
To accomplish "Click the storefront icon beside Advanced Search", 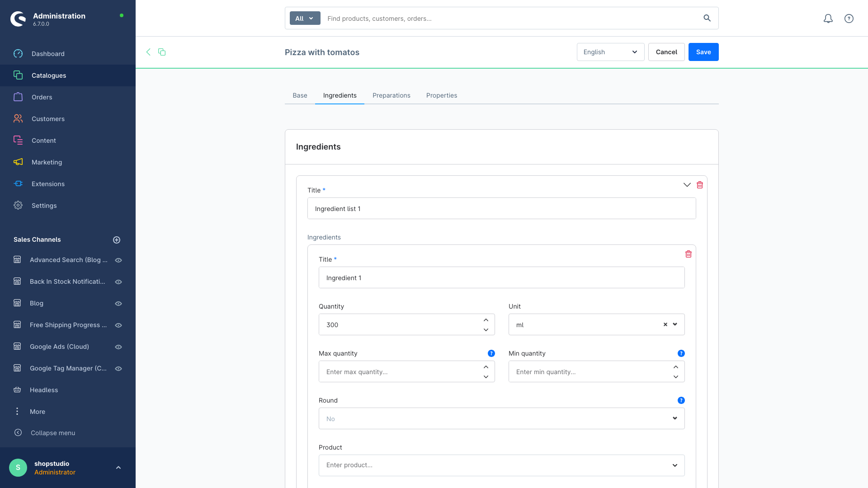I will click(17, 259).
